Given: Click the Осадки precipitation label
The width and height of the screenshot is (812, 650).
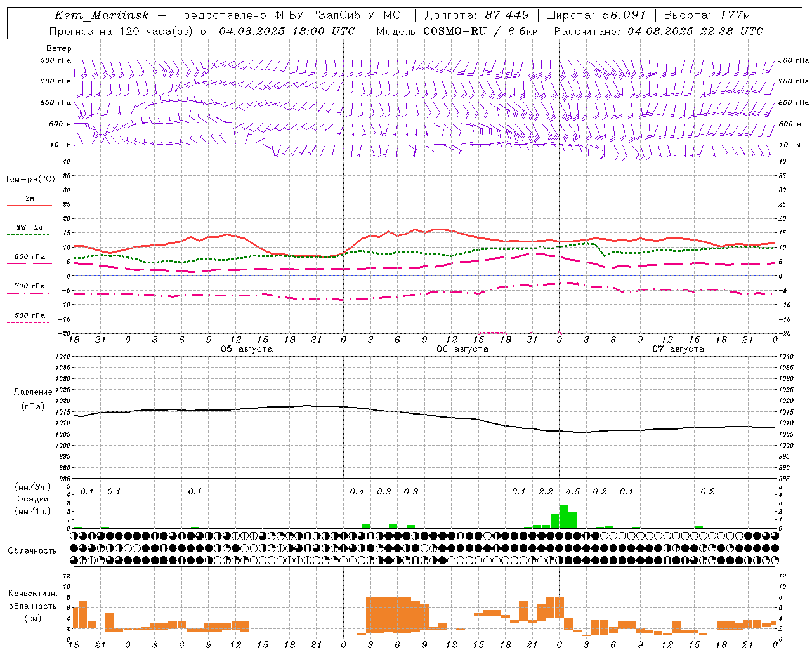Looking at the screenshot, I should [32, 499].
